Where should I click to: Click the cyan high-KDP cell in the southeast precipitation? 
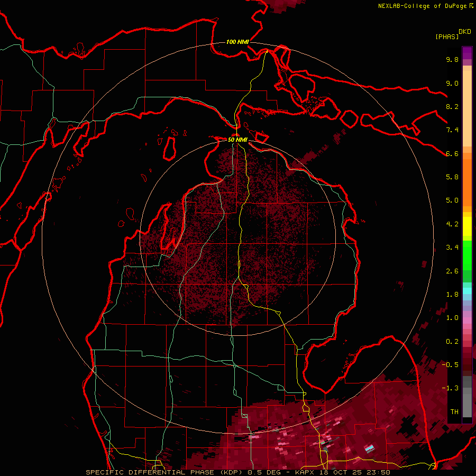(369, 448)
